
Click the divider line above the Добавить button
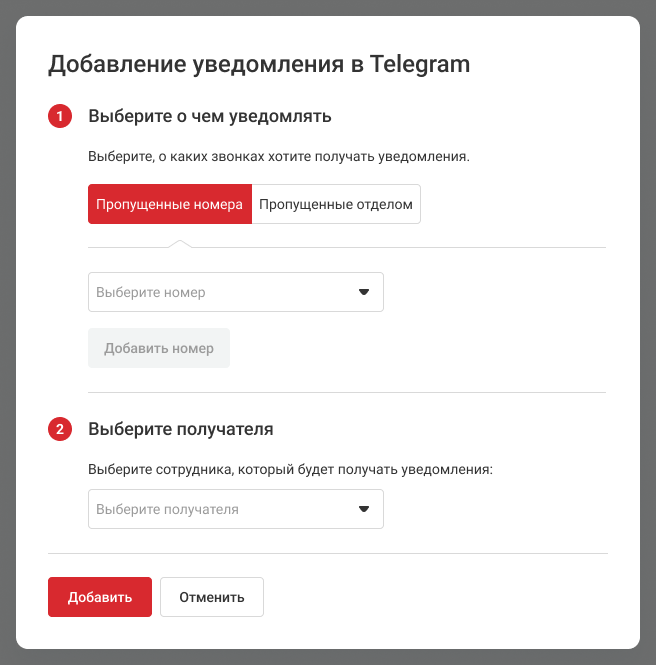(328, 553)
